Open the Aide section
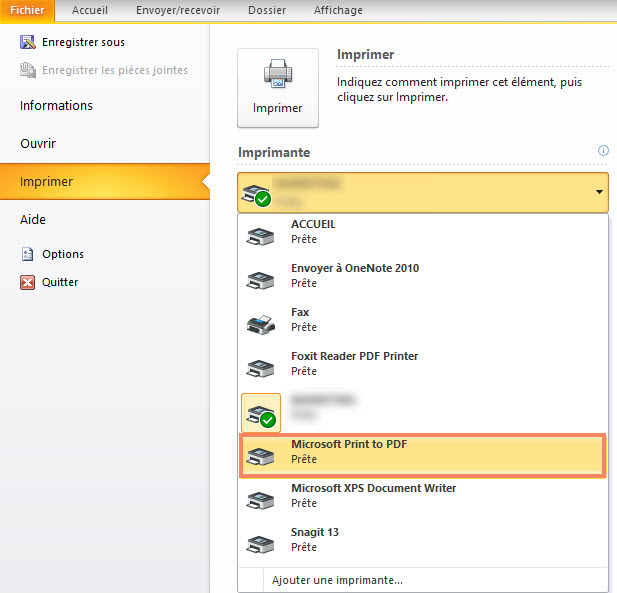 [x=33, y=220]
